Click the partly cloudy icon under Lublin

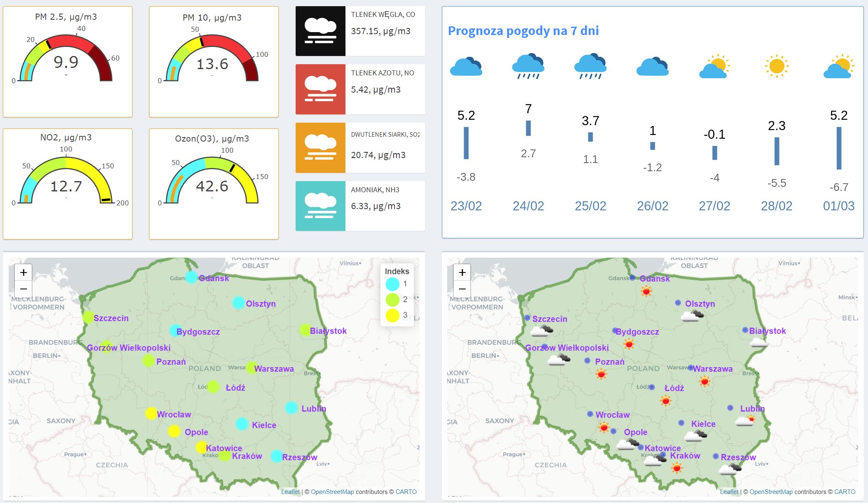745,421
